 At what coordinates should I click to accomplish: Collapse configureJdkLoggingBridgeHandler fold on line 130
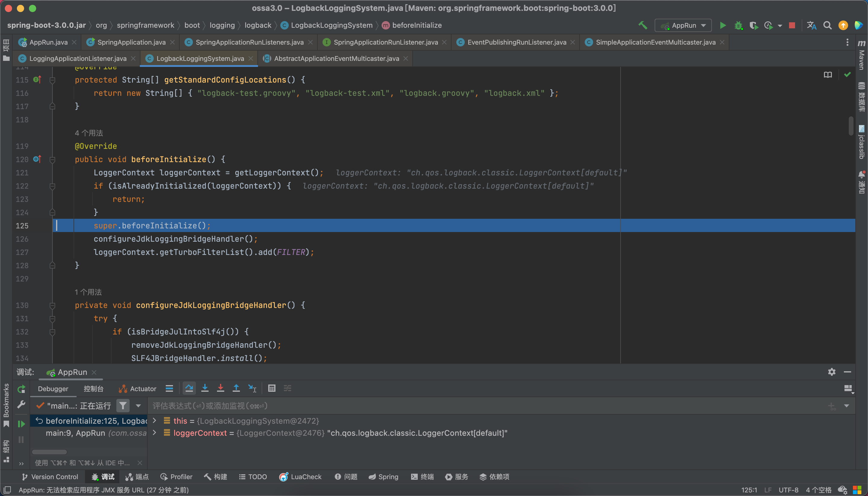tap(52, 305)
